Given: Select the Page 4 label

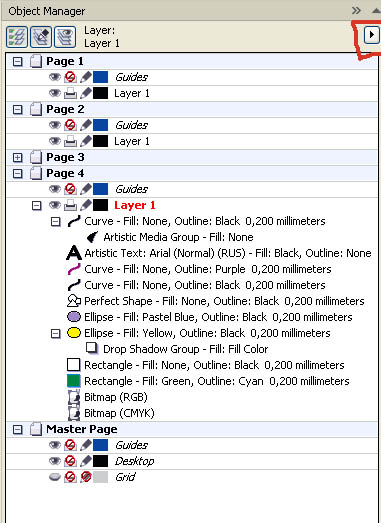Looking at the screenshot, I should pos(65,173).
